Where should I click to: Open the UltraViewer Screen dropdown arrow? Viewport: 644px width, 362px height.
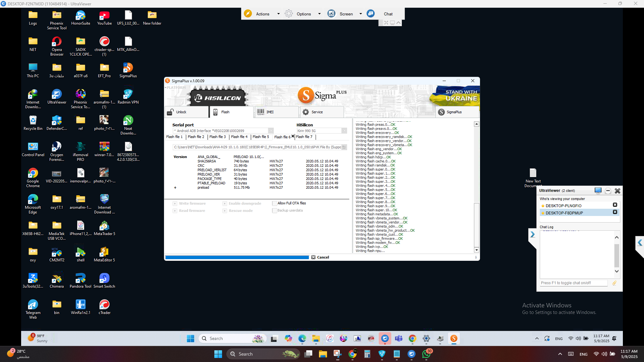coord(361,14)
